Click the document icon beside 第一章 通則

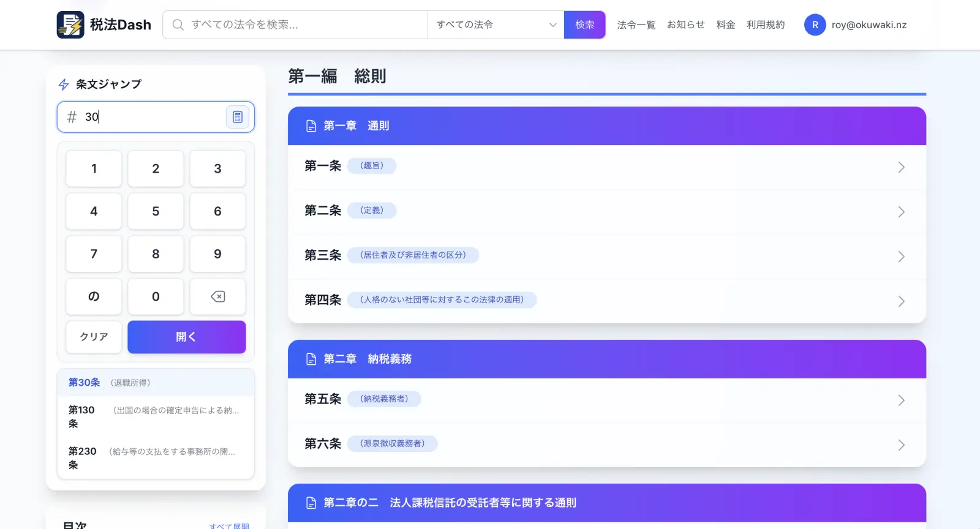pyautogui.click(x=311, y=126)
